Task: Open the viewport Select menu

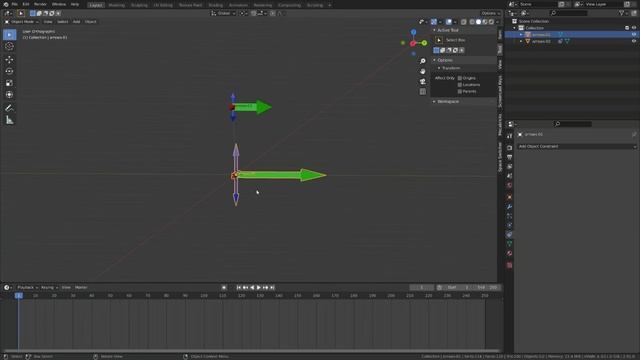Action: coord(62,22)
